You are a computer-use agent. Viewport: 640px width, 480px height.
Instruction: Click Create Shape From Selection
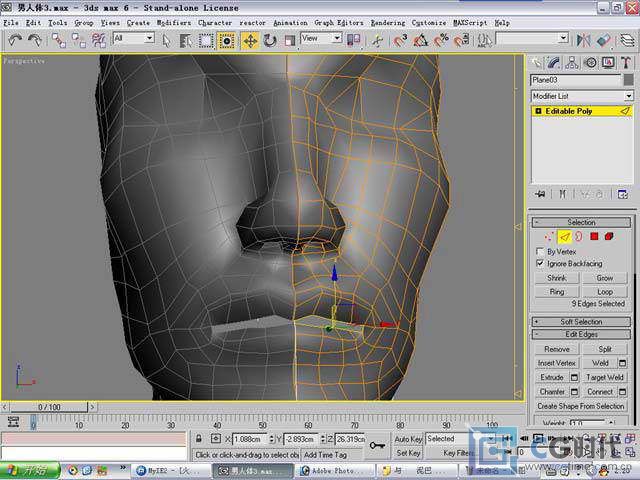pyautogui.click(x=581, y=406)
